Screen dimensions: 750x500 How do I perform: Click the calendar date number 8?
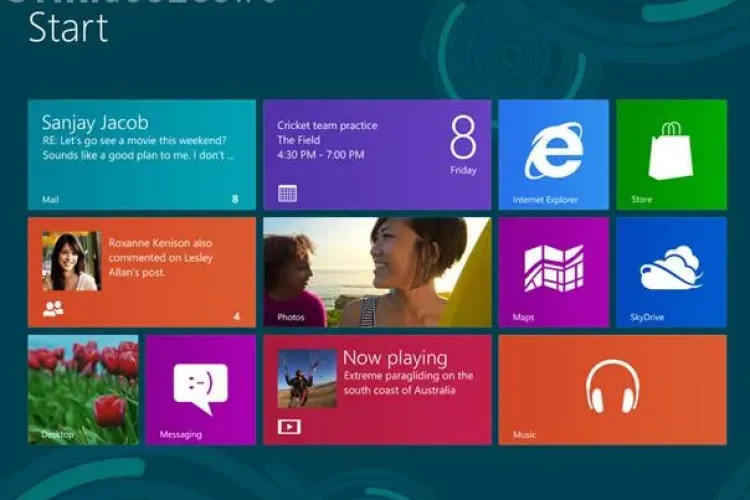(463, 137)
